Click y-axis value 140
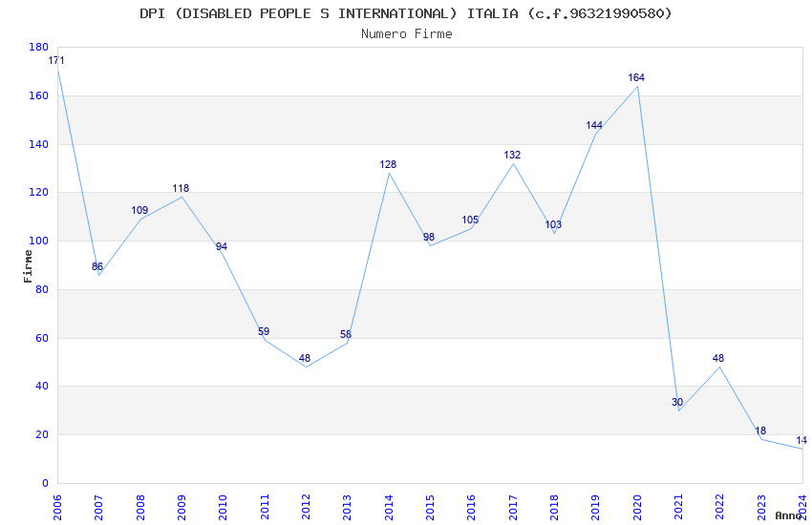 (39, 144)
